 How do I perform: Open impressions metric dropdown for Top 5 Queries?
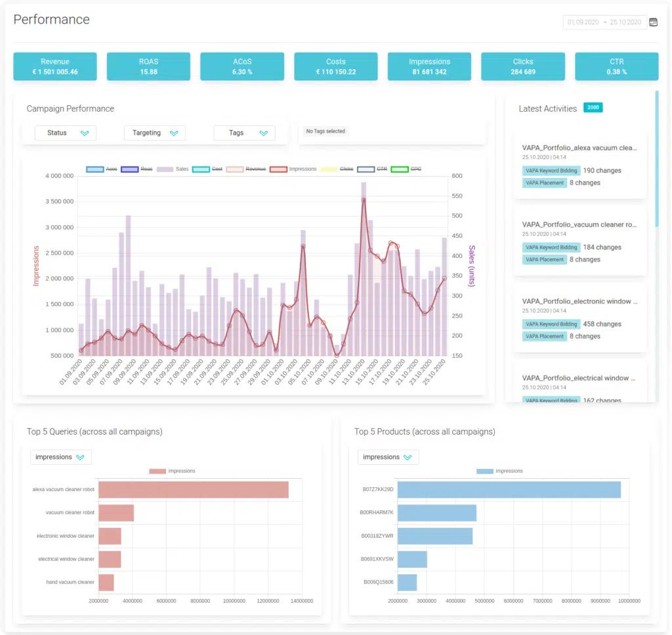pos(60,457)
